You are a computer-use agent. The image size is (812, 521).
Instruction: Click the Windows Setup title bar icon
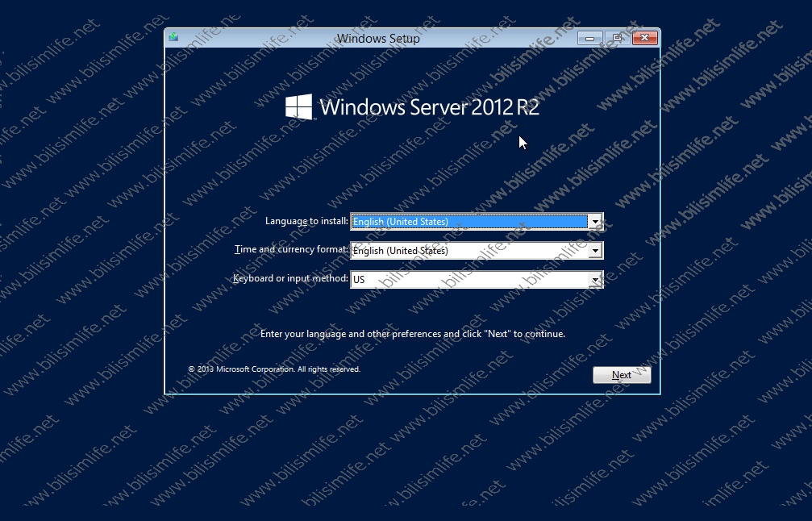(173, 37)
